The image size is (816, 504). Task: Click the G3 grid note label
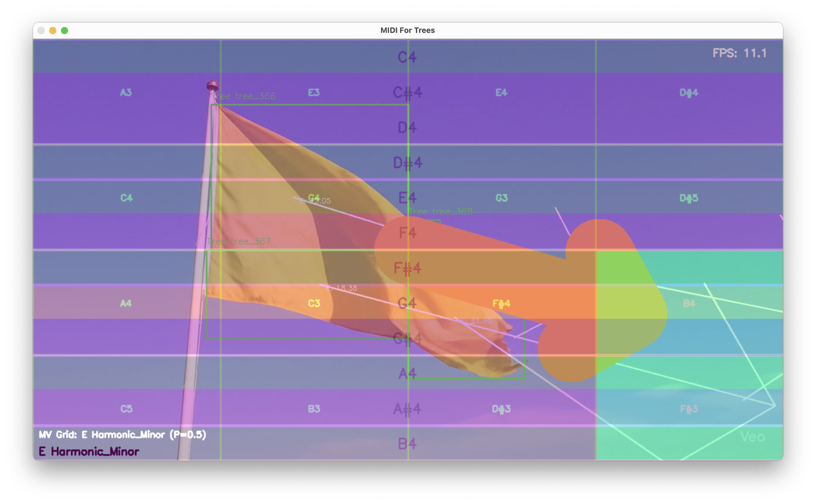(x=502, y=198)
